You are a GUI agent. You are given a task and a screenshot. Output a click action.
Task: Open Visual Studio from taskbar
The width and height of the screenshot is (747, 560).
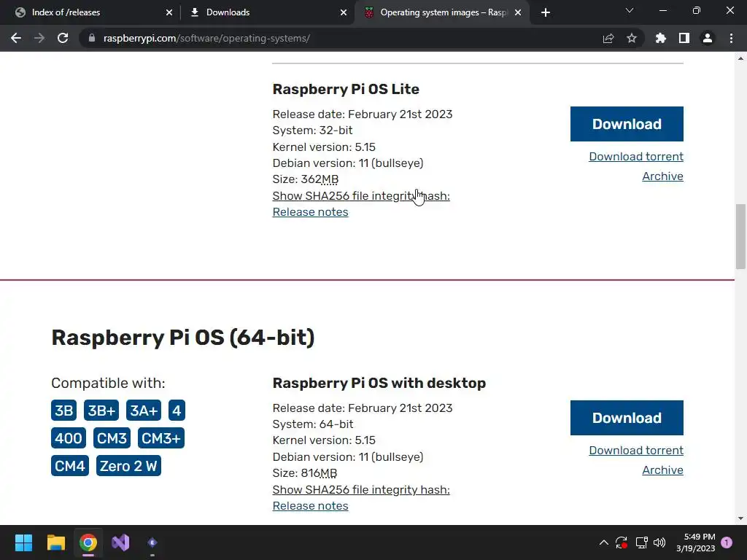[x=120, y=542]
